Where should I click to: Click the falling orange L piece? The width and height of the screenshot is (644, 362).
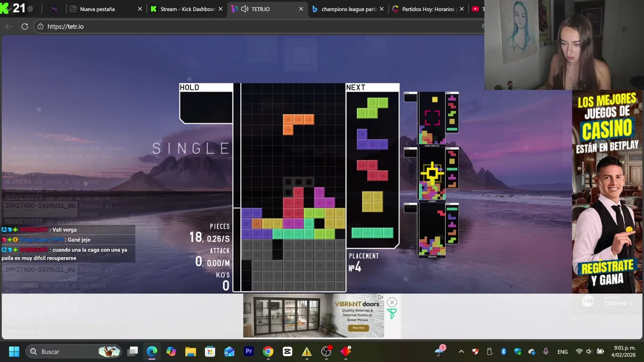click(298, 124)
